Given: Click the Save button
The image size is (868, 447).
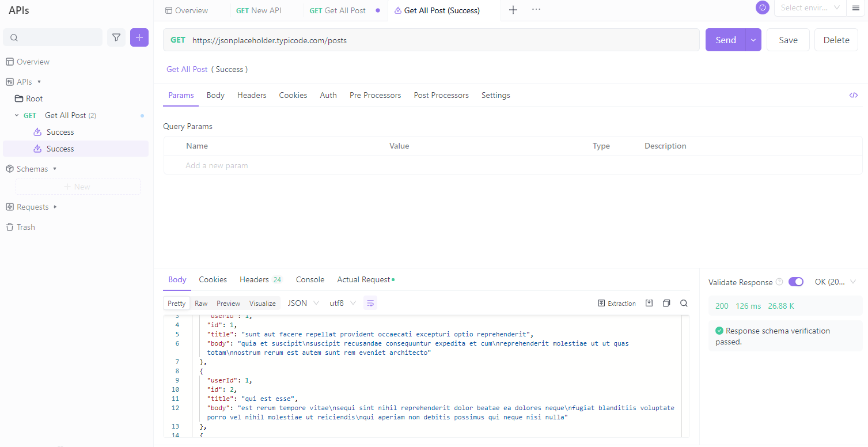Looking at the screenshot, I should pyautogui.click(x=788, y=40).
